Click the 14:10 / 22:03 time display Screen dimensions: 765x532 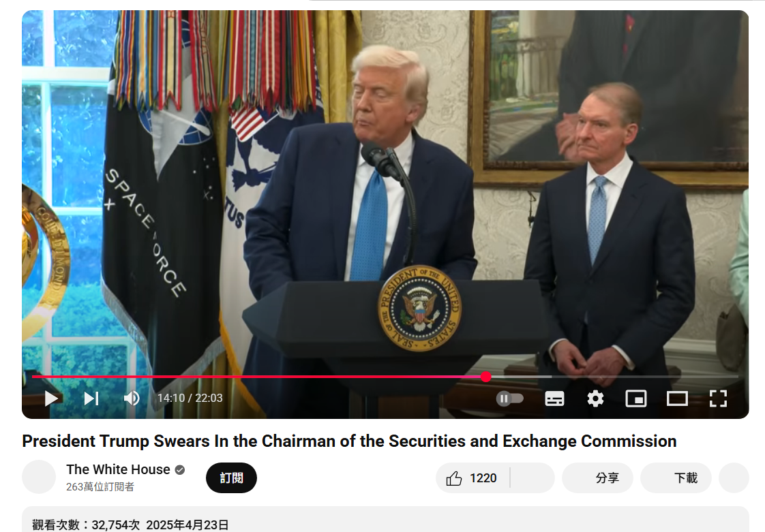coord(190,398)
